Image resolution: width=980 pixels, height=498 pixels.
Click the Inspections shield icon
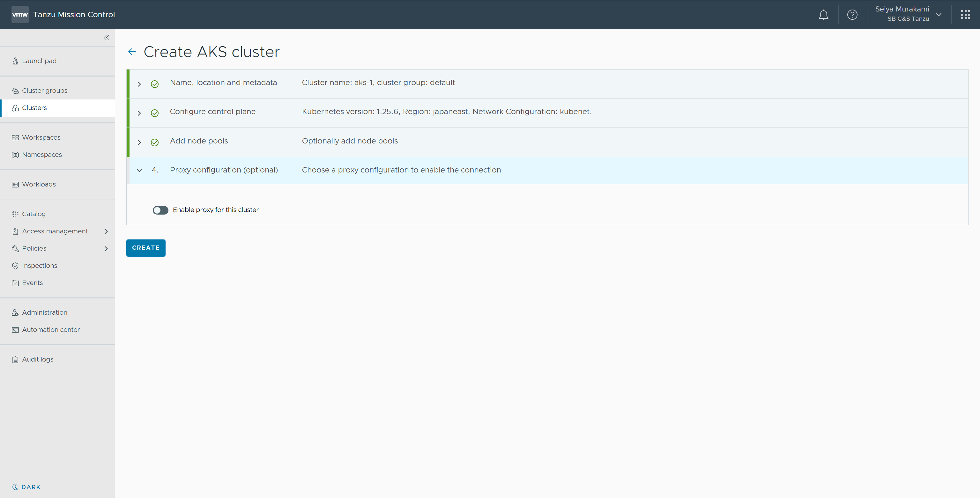point(15,266)
